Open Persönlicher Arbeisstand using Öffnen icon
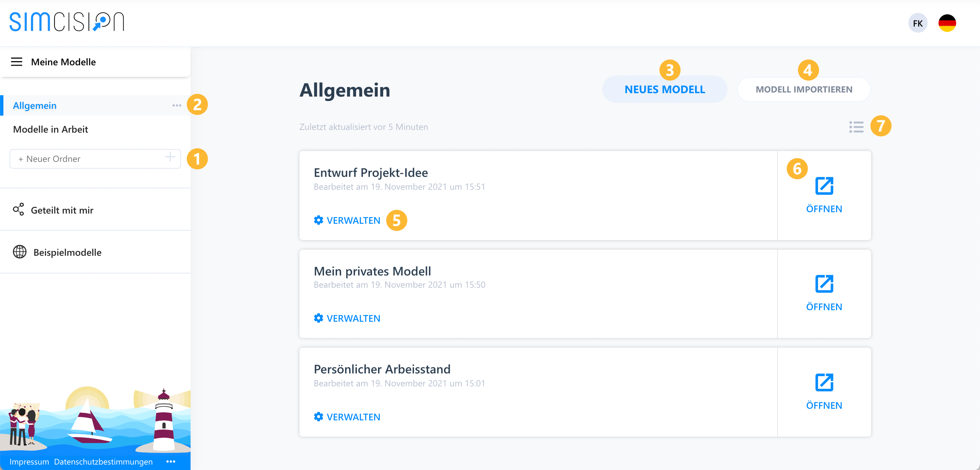980x470 pixels. point(824,382)
